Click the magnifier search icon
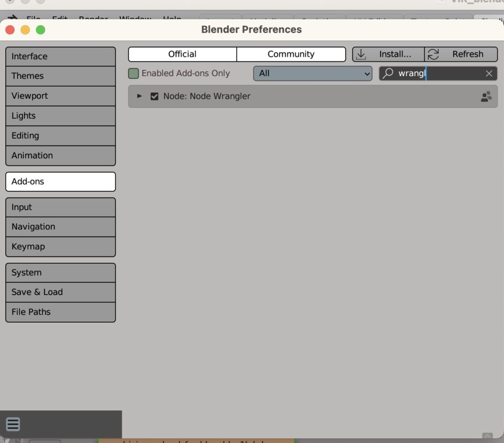Viewport: 504px width, 443px height. [388, 74]
